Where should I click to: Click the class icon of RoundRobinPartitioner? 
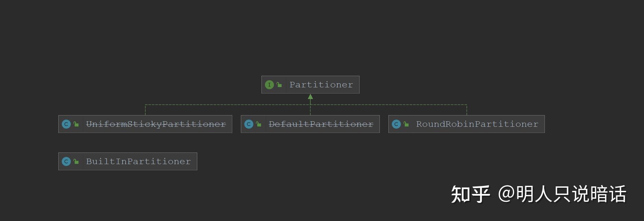[396, 124]
